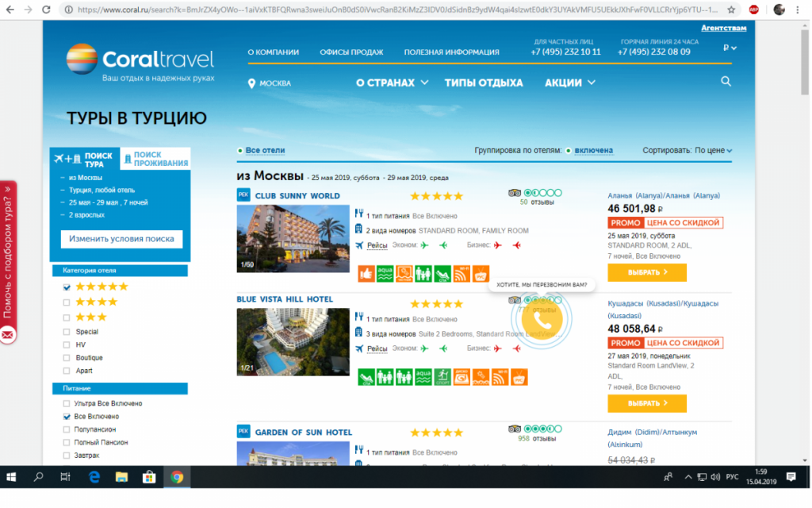Click ВЫБРАТЬ for Blue Vista Hill Hotel
This screenshot has width=812, height=508.
click(x=647, y=402)
